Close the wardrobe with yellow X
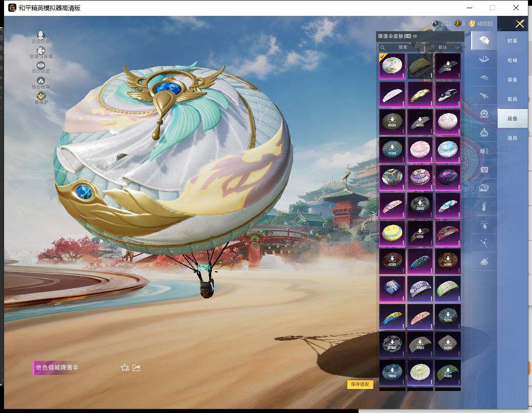 (520, 24)
